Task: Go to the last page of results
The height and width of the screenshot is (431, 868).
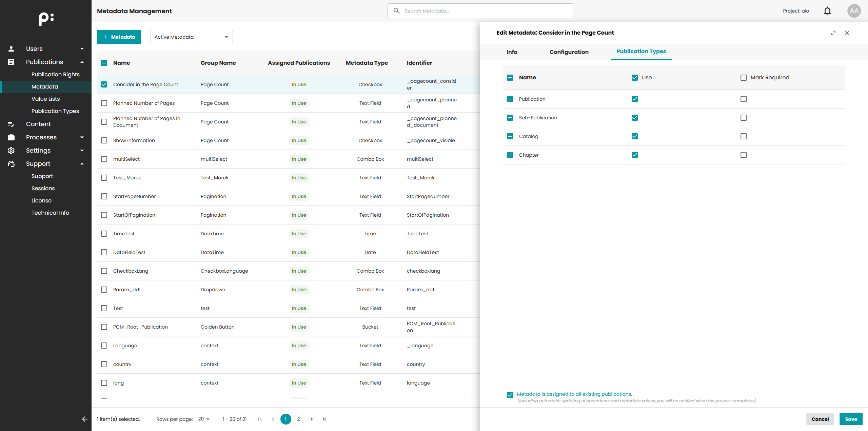Action: click(x=324, y=419)
